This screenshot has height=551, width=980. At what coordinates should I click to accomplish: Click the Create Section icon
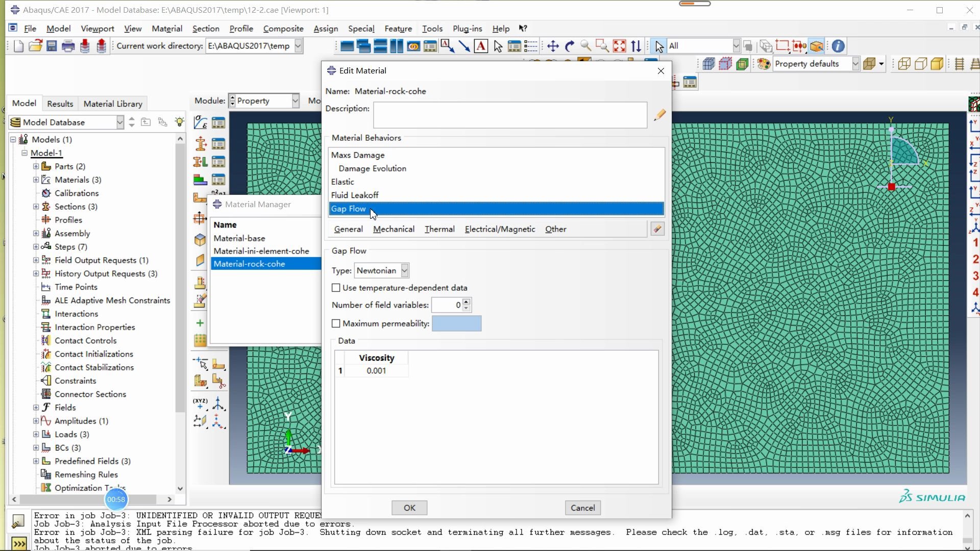point(201,144)
